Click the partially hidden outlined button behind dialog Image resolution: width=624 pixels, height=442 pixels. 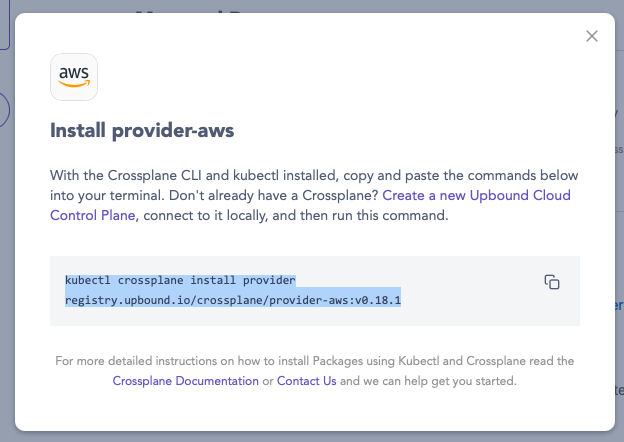[x=4, y=25]
